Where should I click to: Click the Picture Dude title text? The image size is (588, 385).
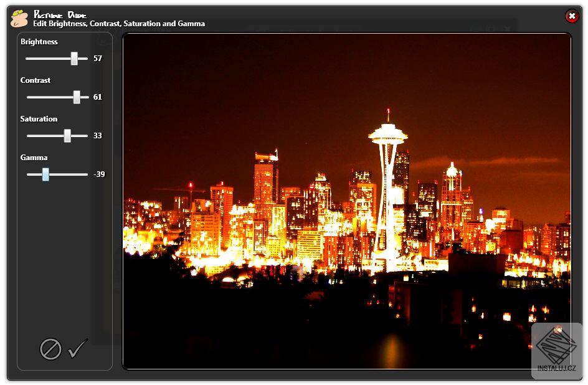click(60, 14)
